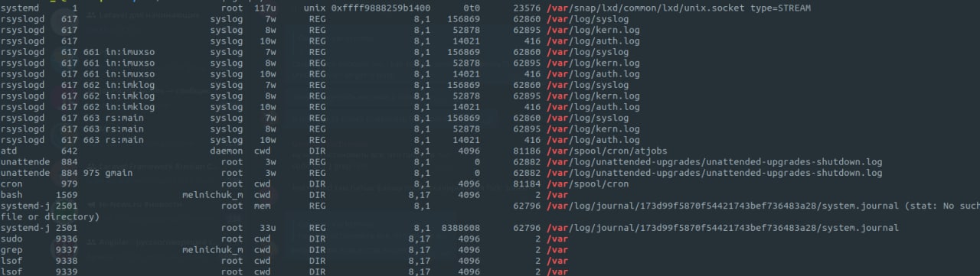This screenshot has height=276, width=980.
Task: Select melnichuk_m in the grep row
Action: (212, 250)
